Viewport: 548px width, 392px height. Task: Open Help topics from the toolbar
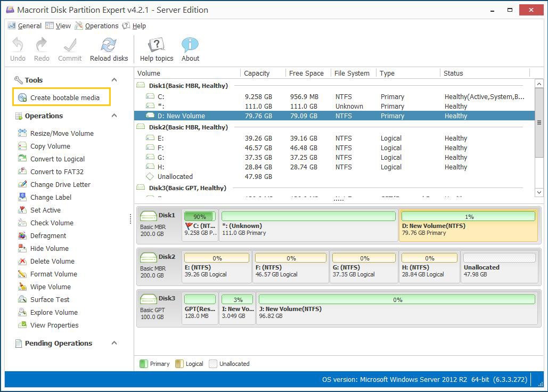(157, 49)
